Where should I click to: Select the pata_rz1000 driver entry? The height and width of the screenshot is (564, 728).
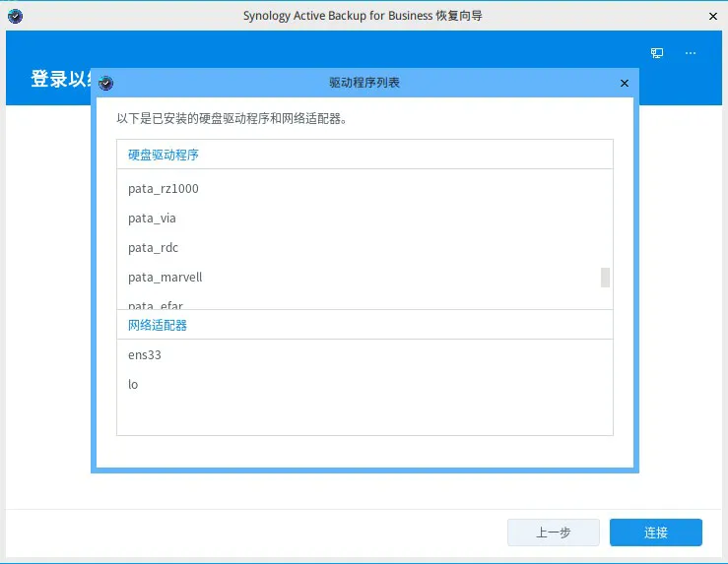click(364, 189)
